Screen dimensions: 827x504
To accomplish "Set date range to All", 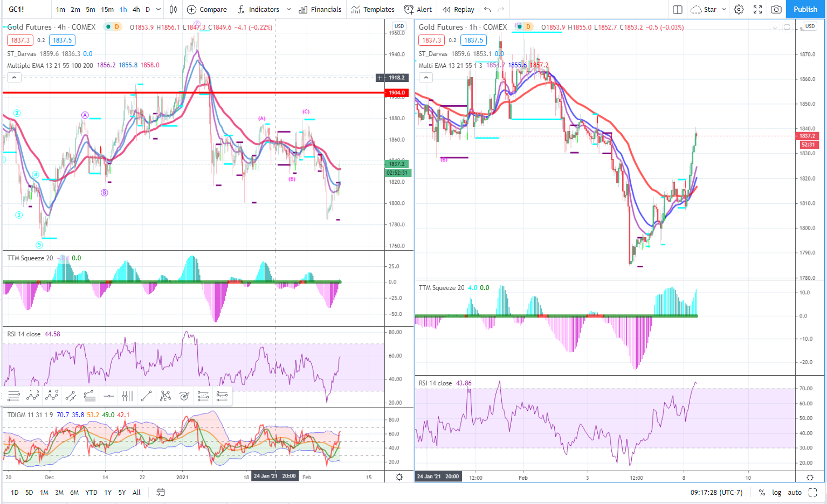I will pos(136,492).
